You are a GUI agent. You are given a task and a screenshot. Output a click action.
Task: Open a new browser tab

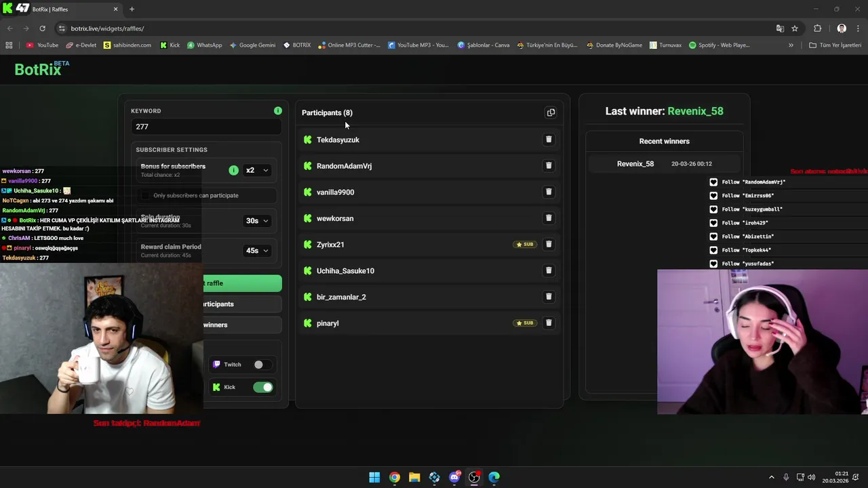coord(132,9)
